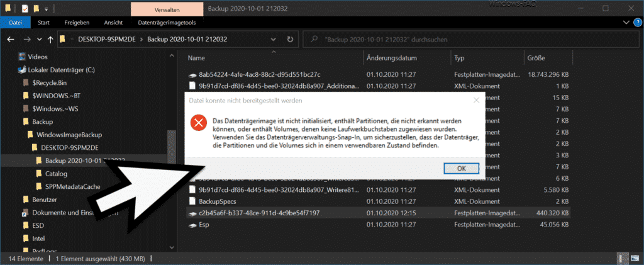The width and height of the screenshot is (644, 265).
Task: Sort by Typ column header
Action: (x=459, y=59)
